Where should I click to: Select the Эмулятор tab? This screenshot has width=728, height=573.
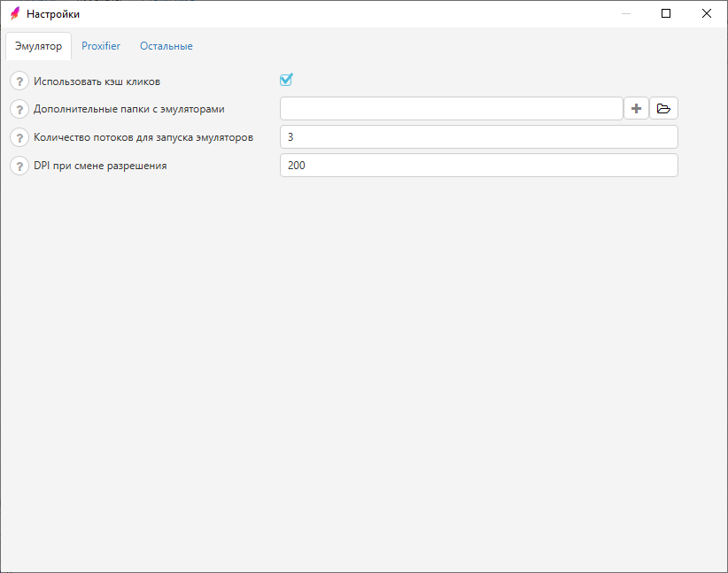38,46
